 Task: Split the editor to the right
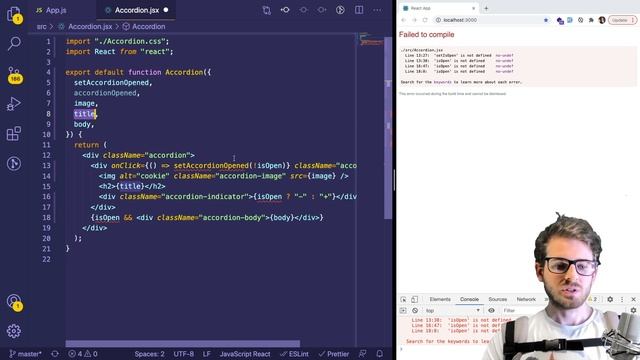tap(359, 10)
